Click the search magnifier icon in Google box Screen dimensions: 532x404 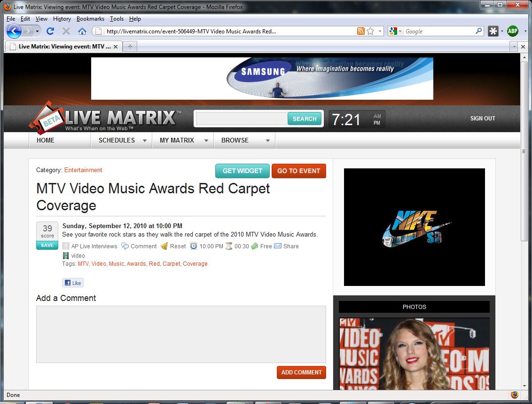[478, 31]
